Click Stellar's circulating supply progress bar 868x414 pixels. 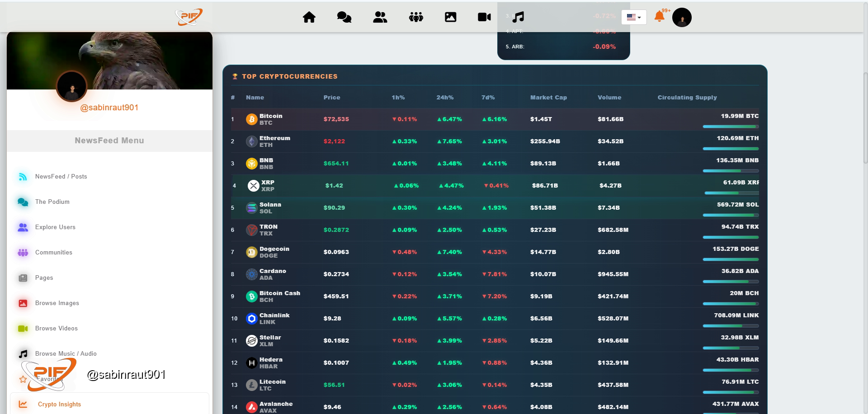click(x=731, y=348)
